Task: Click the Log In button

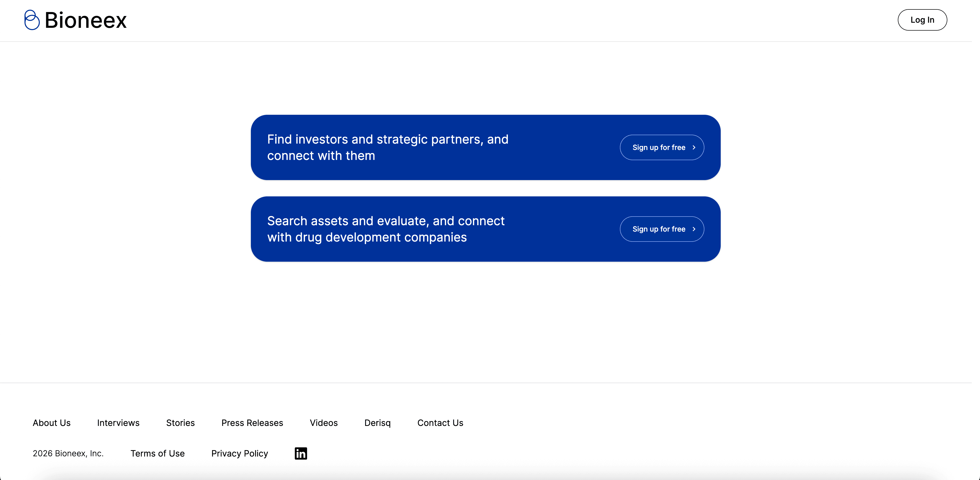Action: (922, 20)
